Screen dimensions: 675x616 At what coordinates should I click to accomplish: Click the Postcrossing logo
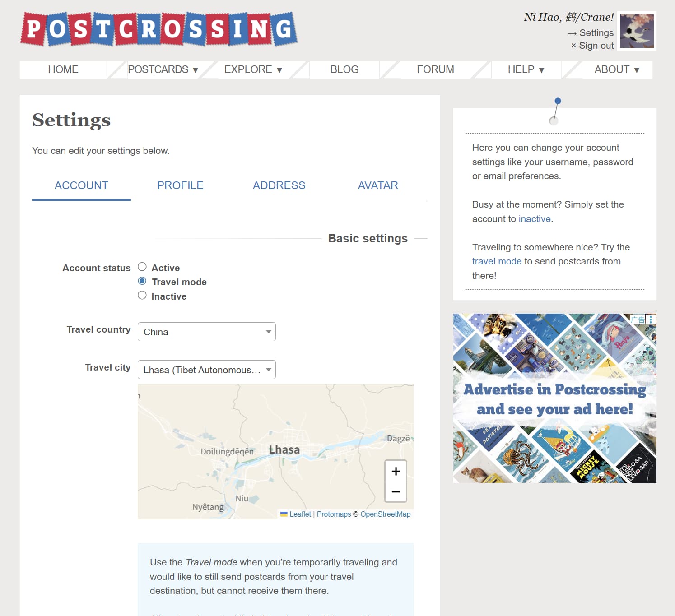coord(159,29)
